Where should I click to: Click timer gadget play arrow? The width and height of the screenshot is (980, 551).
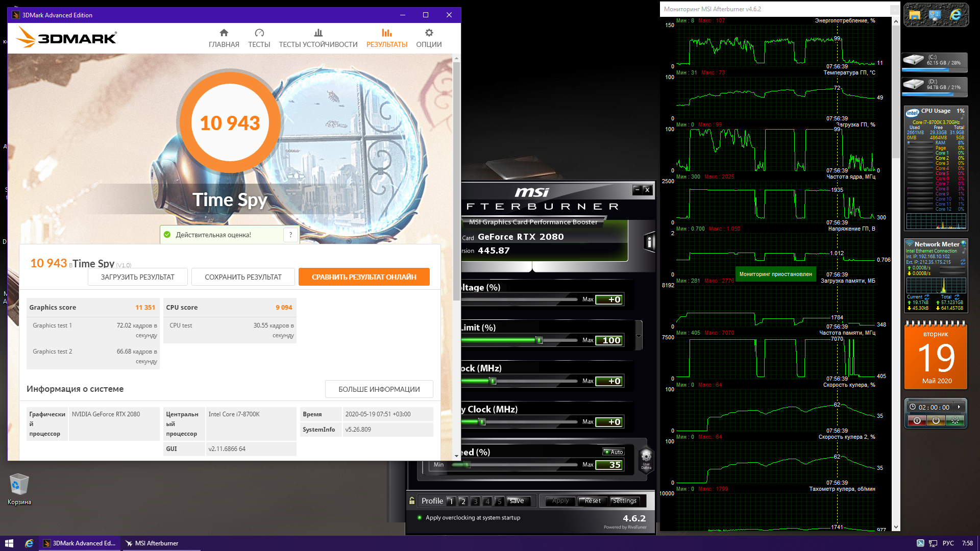point(959,407)
